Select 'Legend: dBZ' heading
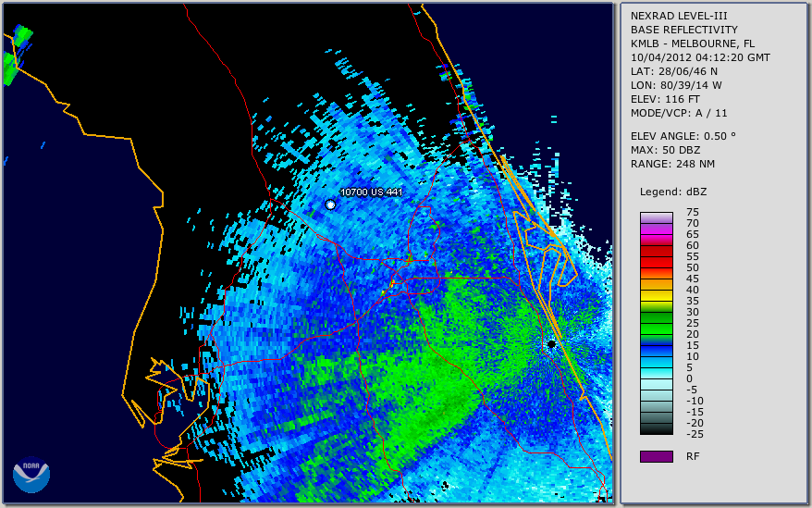 (x=673, y=192)
